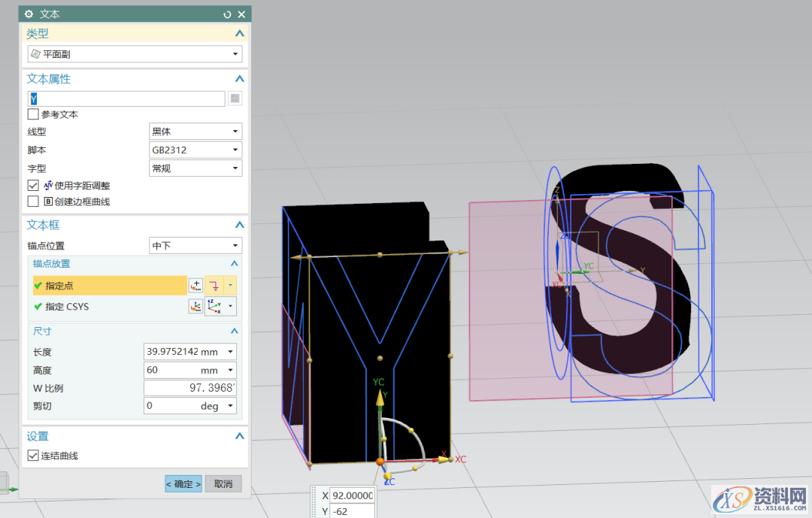Open the 线型 font dropdown showing 黑体
Image resolution: width=812 pixels, height=518 pixels.
pos(195,132)
